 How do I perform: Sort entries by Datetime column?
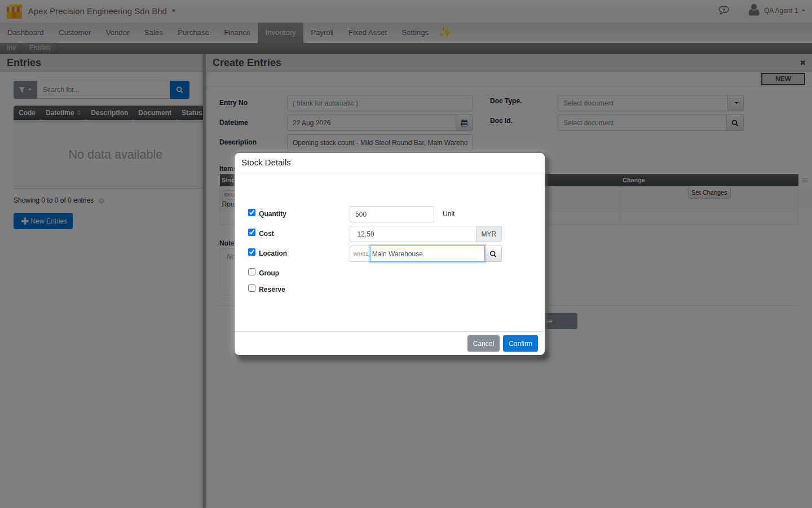tap(63, 113)
